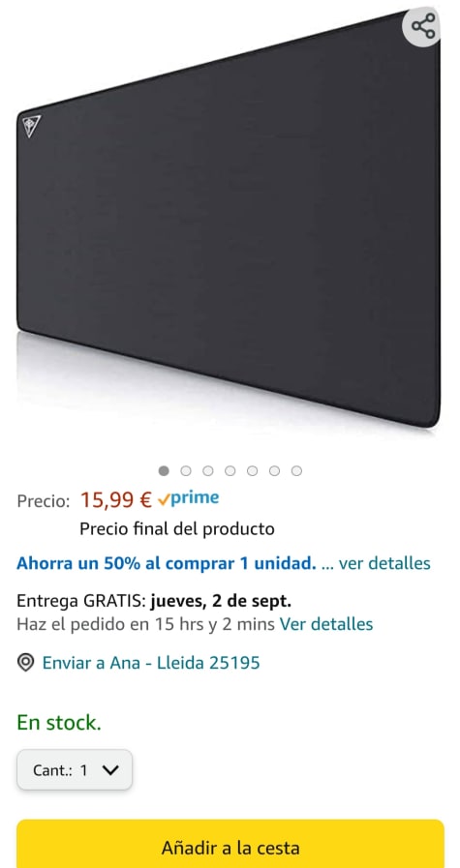This screenshot has height=868, width=460.
Task: Tap the triangular logo on the mousepad
Action: tap(32, 127)
